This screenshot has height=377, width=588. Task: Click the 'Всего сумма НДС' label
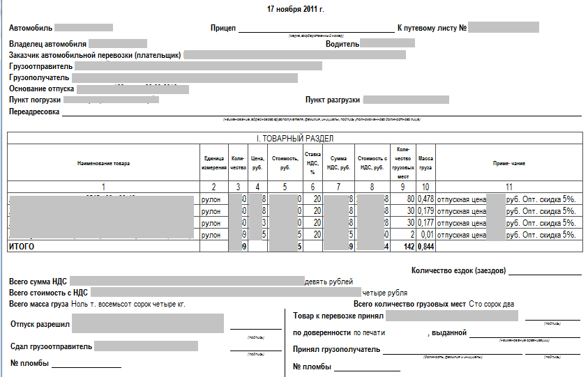coord(38,282)
